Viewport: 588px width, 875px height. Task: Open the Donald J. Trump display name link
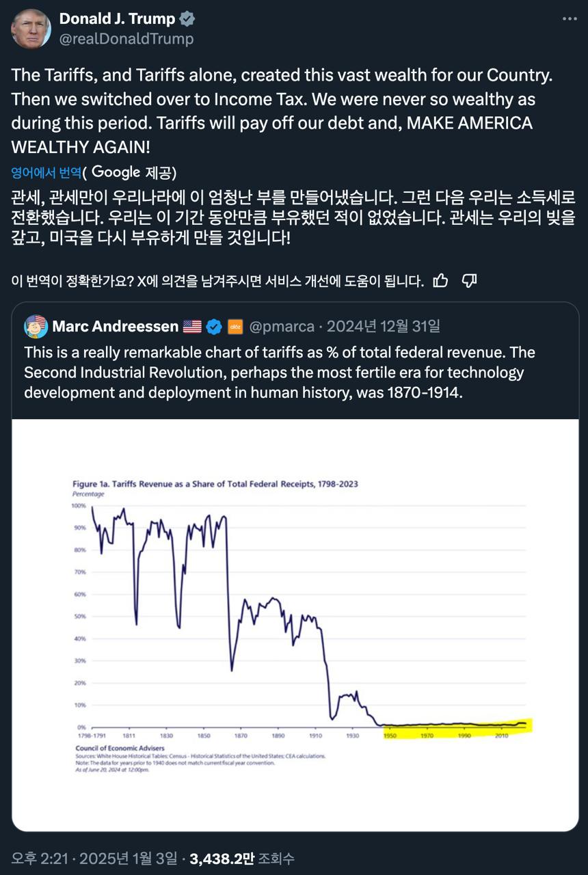point(117,19)
